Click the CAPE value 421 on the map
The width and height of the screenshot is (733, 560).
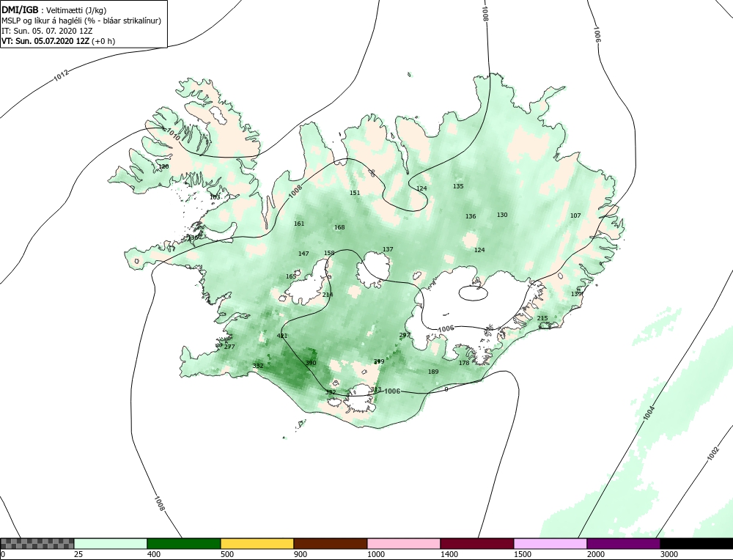point(282,336)
